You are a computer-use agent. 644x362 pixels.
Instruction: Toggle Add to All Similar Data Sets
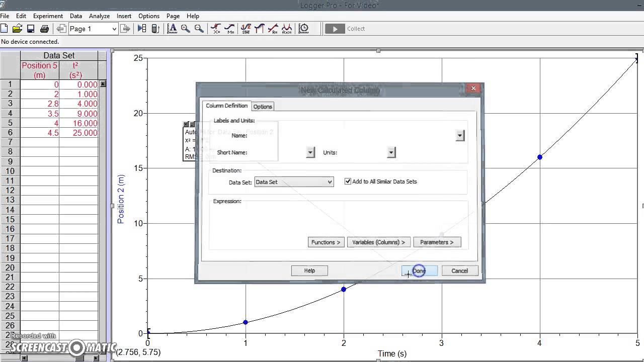pos(348,182)
